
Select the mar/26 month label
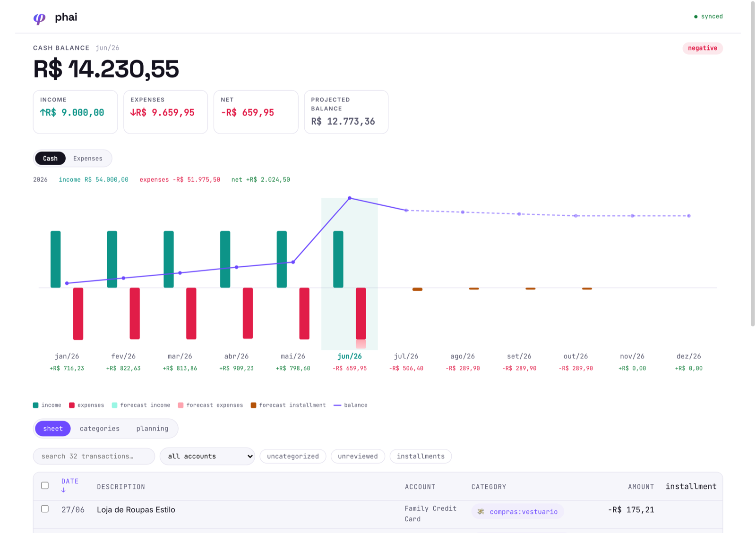180,356
